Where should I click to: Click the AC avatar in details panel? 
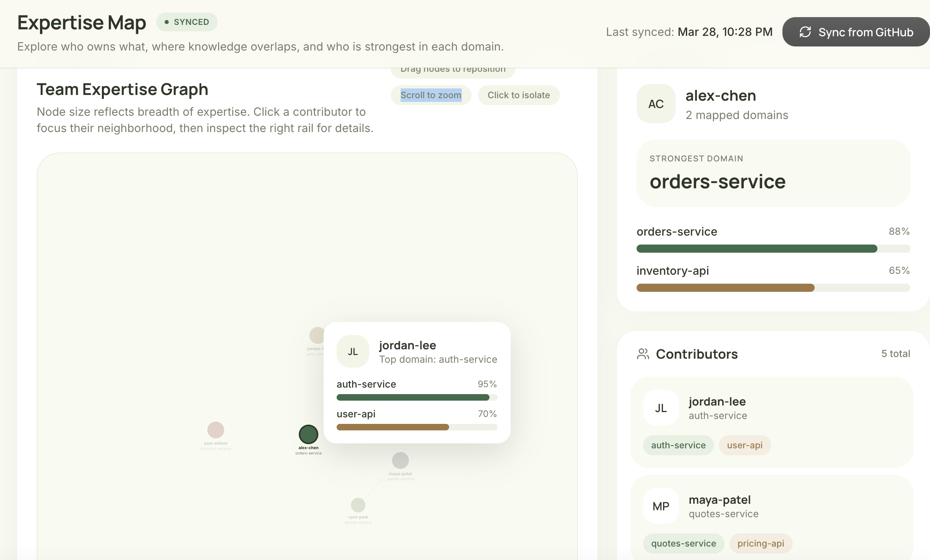coord(656,104)
